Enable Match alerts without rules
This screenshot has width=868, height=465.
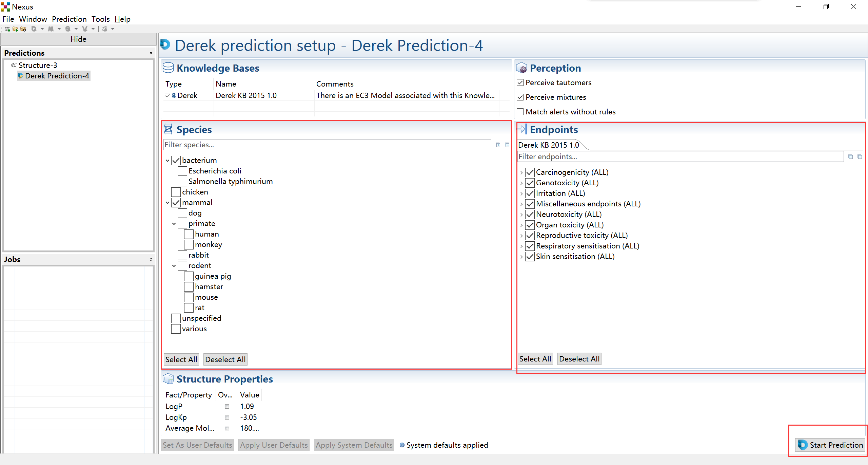[x=520, y=112]
